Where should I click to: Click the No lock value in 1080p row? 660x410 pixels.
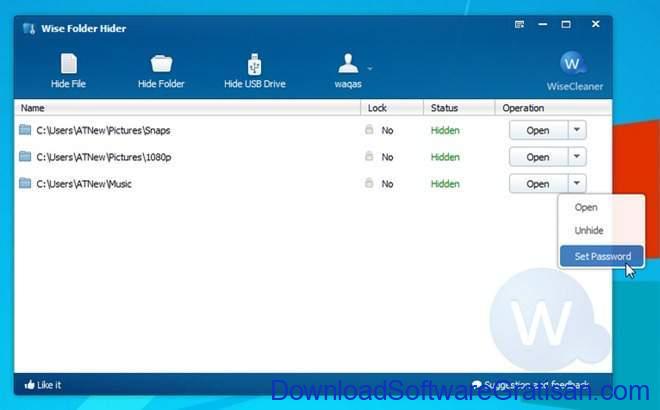(x=387, y=157)
